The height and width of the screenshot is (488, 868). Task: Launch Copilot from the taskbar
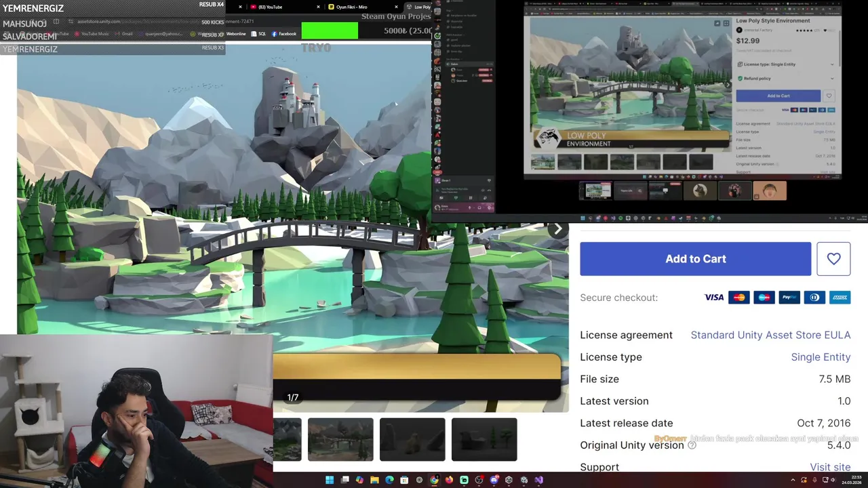pos(359,480)
